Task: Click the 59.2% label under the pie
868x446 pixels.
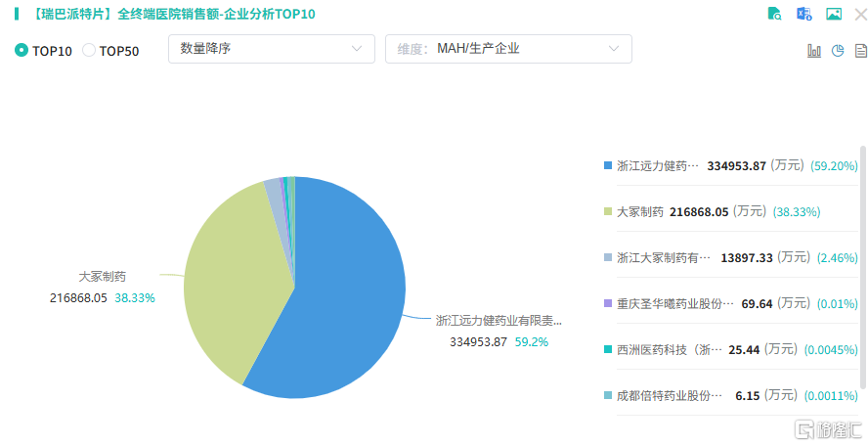Action: click(532, 342)
